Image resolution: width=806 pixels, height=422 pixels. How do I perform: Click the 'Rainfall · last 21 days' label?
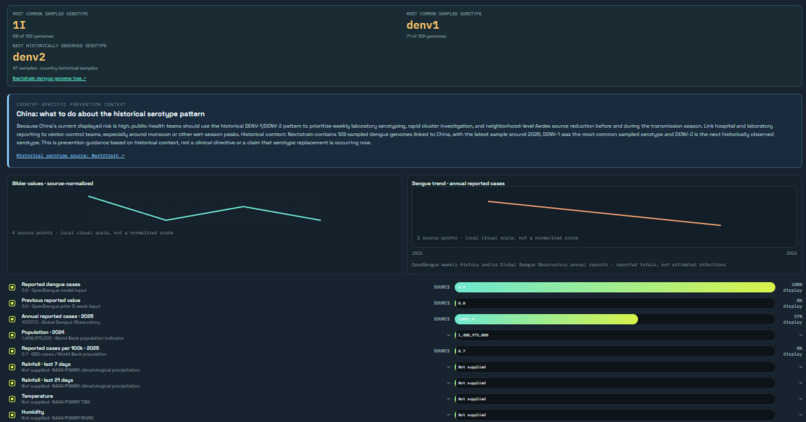pyautogui.click(x=47, y=380)
